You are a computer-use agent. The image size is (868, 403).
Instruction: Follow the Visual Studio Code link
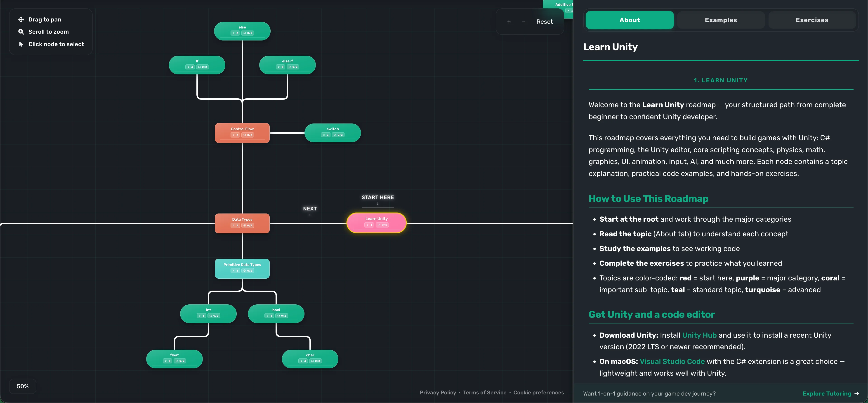point(672,362)
